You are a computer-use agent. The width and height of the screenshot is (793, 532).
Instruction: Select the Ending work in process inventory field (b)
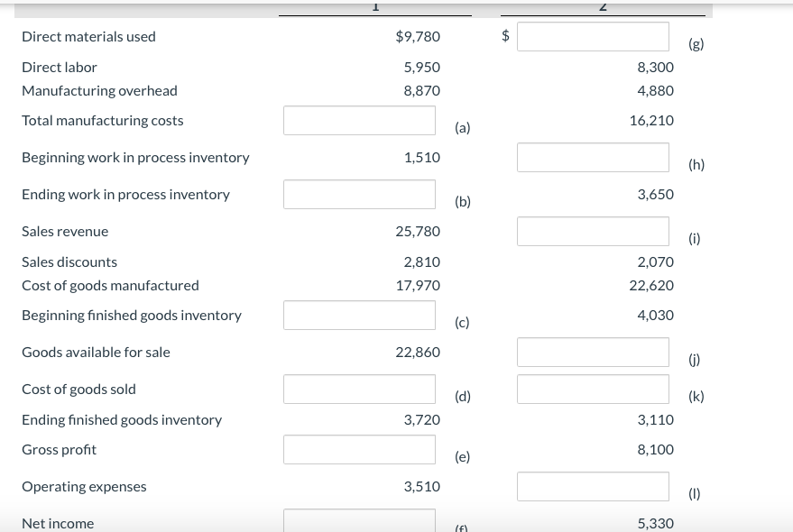[x=359, y=194]
